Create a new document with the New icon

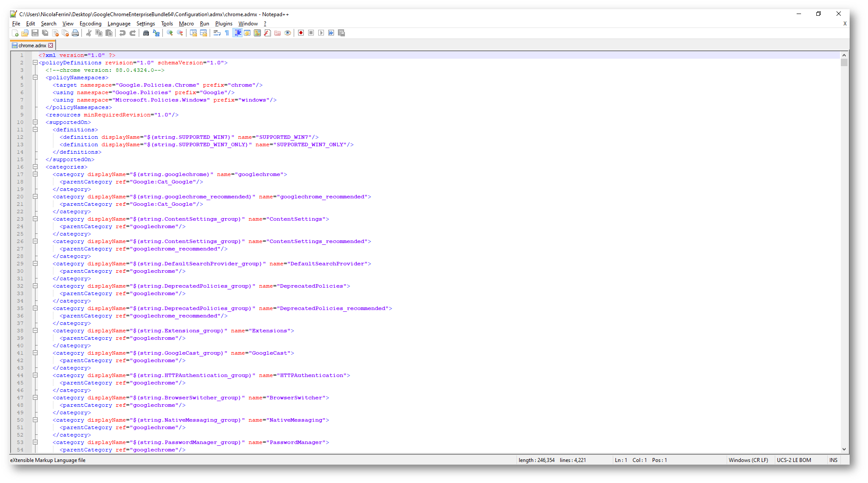click(15, 33)
